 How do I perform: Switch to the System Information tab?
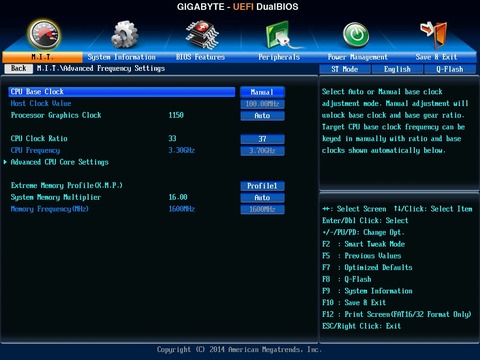[121, 57]
